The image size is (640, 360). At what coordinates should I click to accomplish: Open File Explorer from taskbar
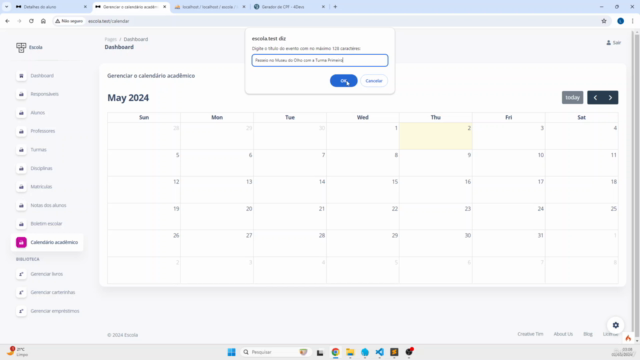[350, 352]
